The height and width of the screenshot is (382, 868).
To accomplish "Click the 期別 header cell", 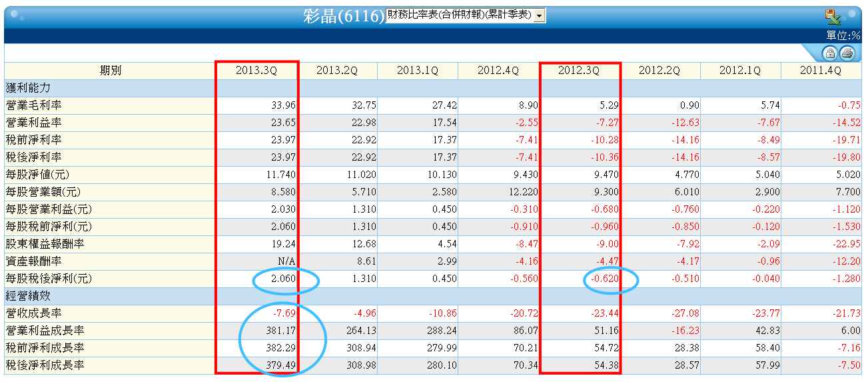I will click(x=111, y=70).
